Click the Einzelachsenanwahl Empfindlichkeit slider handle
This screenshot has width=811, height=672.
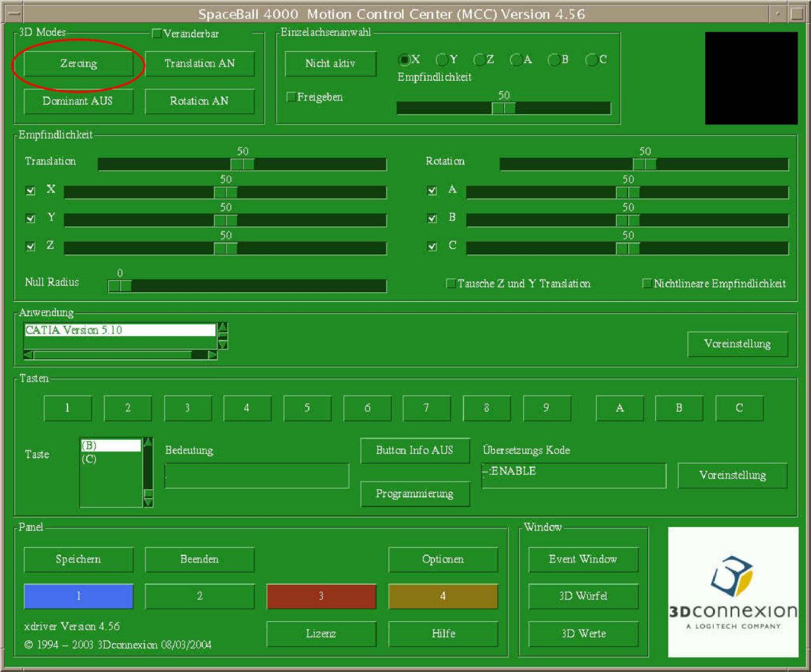(x=504, y=108)
